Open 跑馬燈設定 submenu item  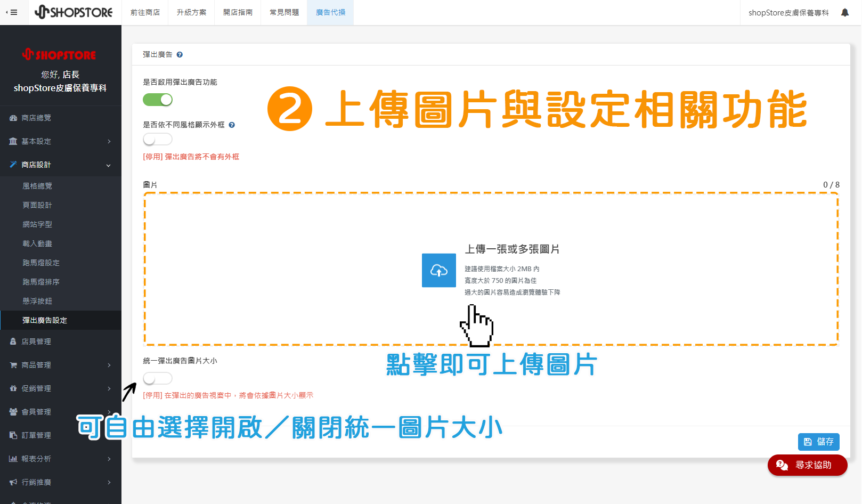point(41,263)
